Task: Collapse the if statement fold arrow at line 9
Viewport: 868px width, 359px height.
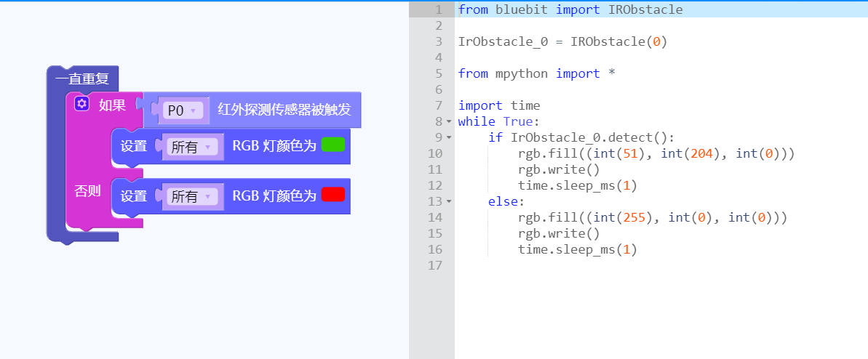Action: click(x=449, y=137)
